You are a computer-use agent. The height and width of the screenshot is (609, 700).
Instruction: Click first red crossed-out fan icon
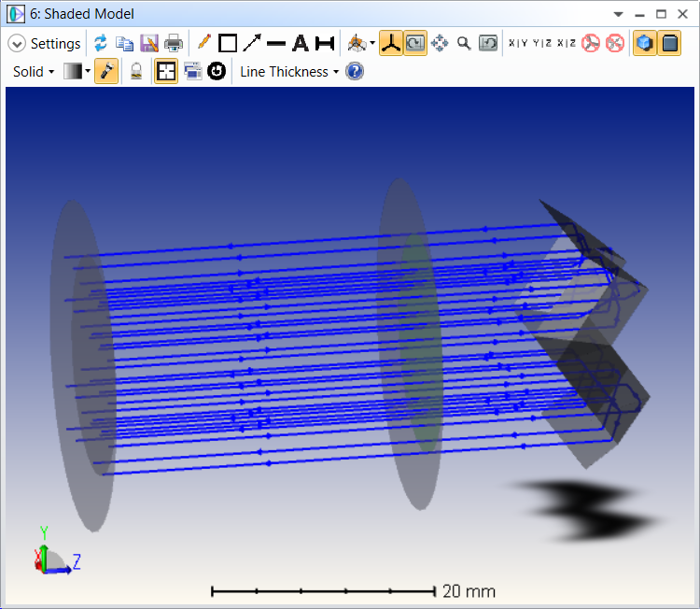591,43
